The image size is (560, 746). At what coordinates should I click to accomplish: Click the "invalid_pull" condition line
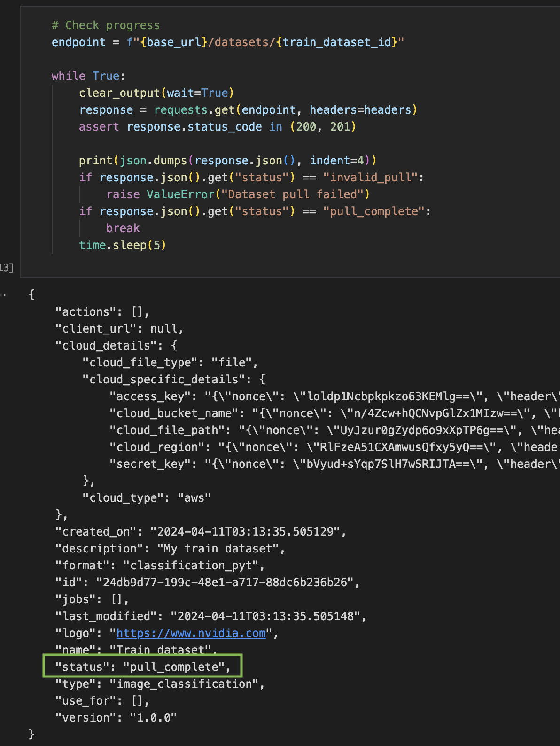click(251, 177)
